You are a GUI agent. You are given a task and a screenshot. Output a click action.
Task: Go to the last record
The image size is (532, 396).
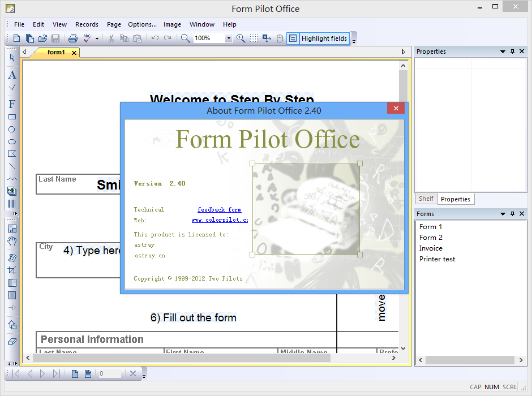pos(57,373)
